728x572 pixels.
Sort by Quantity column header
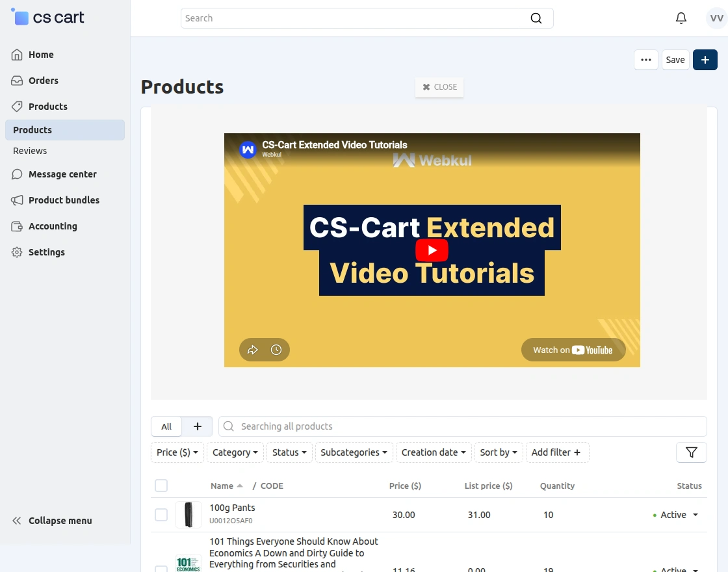(557, 486)
